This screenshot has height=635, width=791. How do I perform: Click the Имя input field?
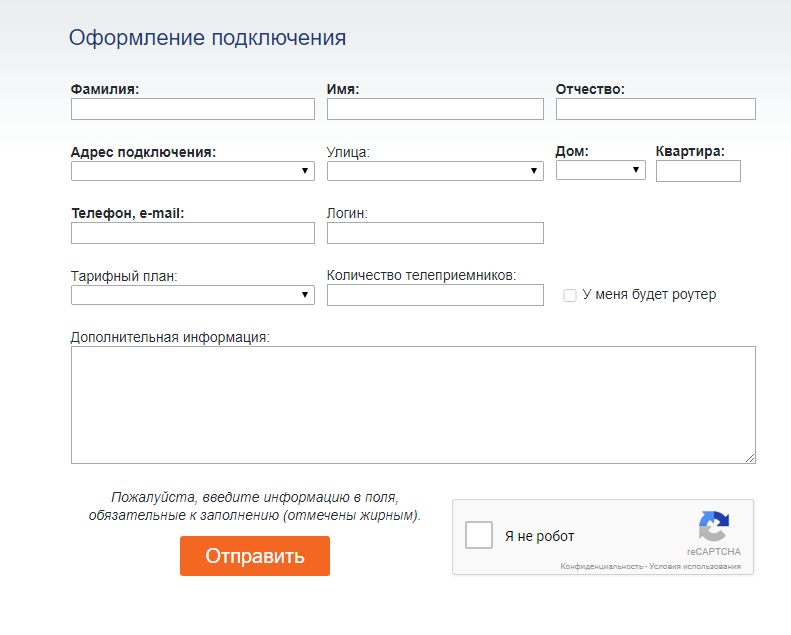(435, 109)
